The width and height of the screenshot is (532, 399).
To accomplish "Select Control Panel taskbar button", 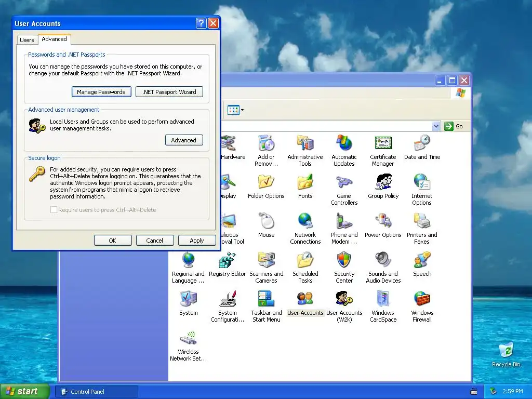I will pyautogui.click(x=97, y=392).
